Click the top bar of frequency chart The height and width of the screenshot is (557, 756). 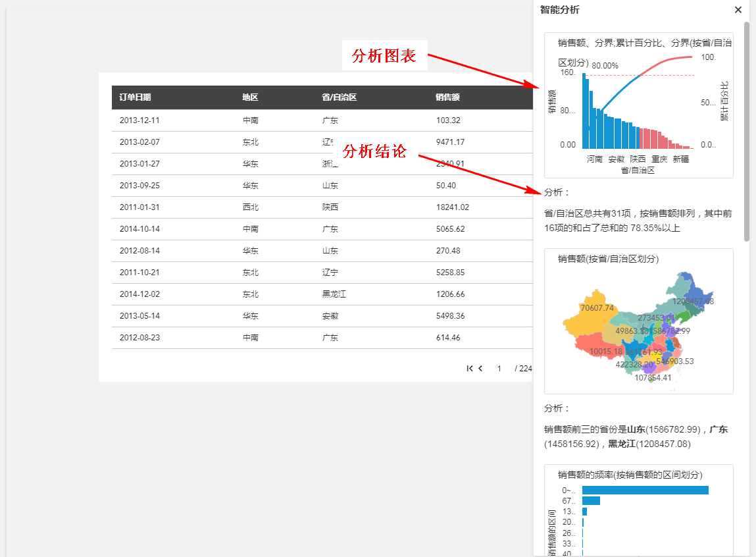645,490
